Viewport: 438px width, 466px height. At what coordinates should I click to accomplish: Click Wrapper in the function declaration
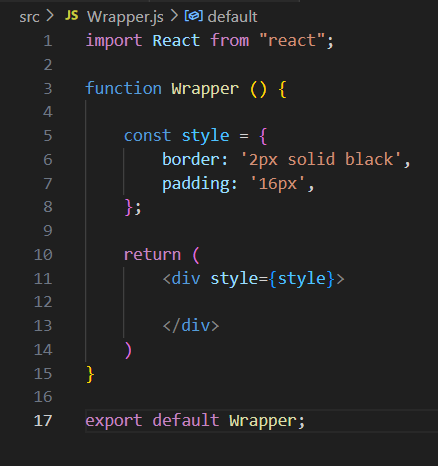(x=205, y=89)
